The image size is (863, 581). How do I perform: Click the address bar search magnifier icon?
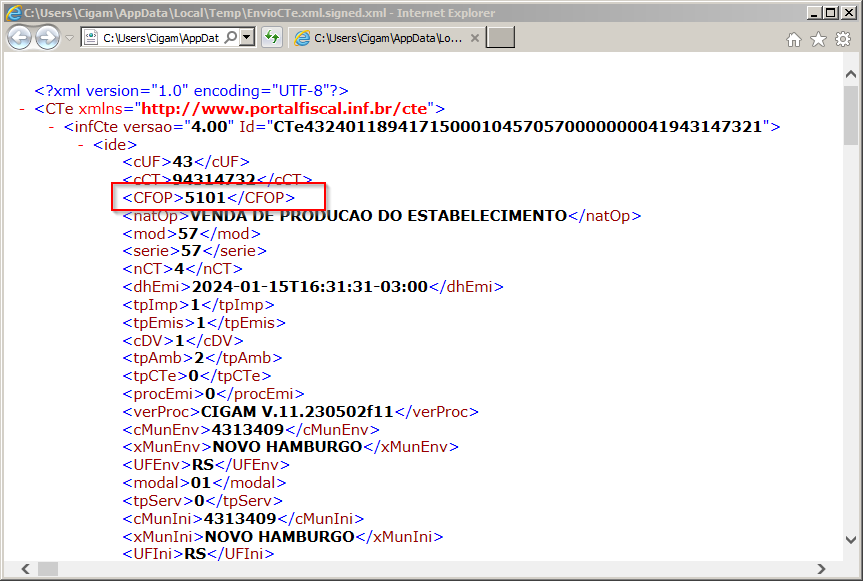pyautogui.click(x=232, y=37)
